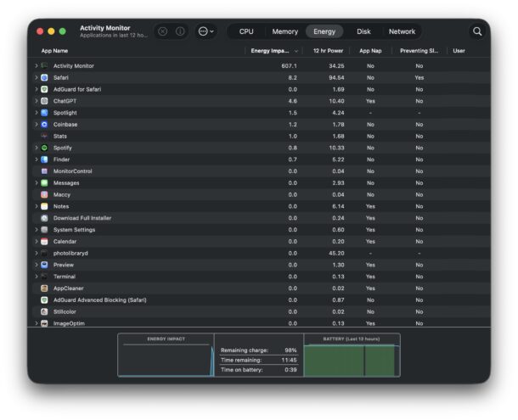Image resolution: width=518 pixels, height=420 pixels.
Task: Open the search magnifier icon
Action: point(477,31)
